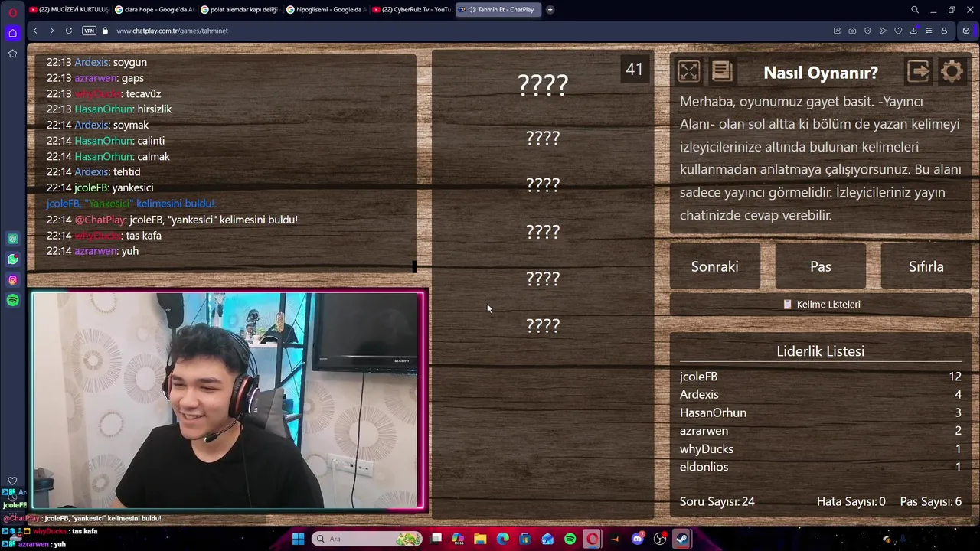This screenshot has height=551, width=980.
Task: Open the Windows Start menu
Action: 298,539
